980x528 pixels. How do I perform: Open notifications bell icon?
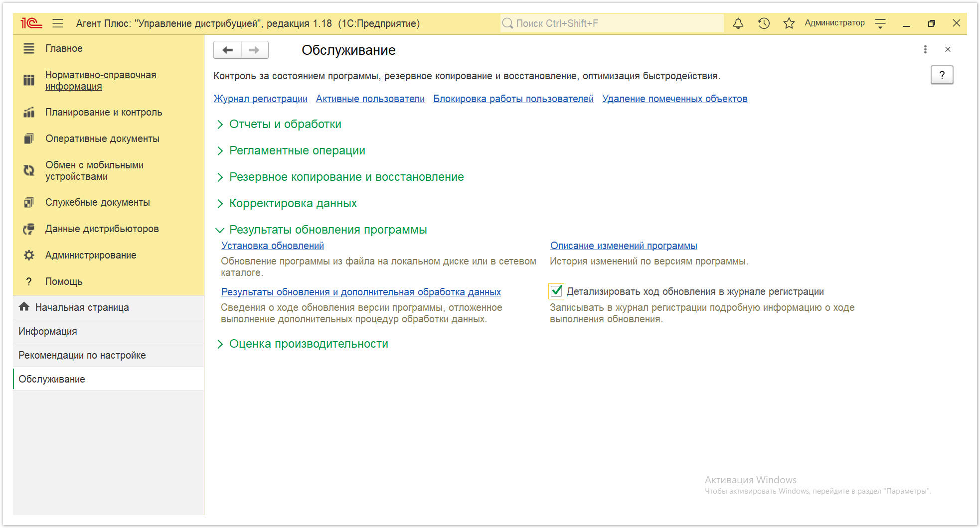[x=738, y=23]
